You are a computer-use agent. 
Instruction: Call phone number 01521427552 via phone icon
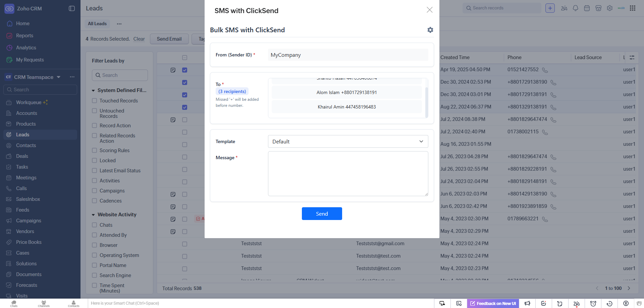tap(545, 70)
